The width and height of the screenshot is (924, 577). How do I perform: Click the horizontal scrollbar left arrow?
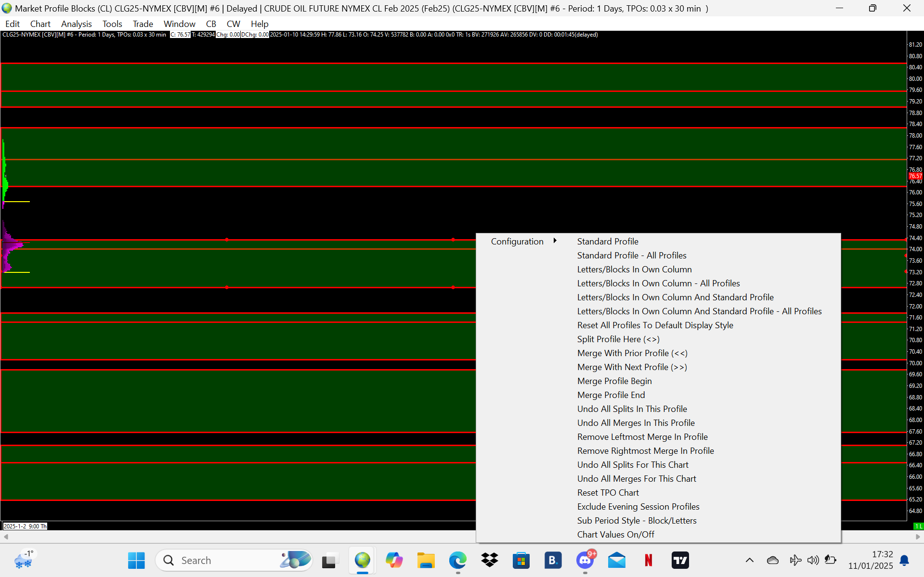click(x=6, y=537)
